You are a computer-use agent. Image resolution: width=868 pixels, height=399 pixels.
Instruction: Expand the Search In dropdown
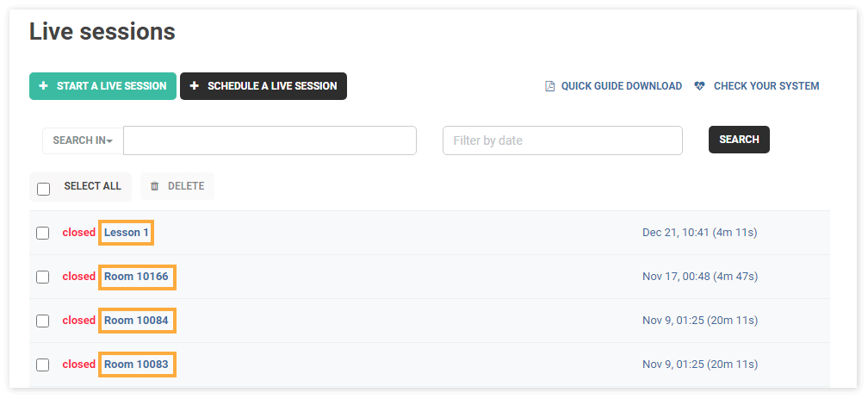(x=83, y=140)
